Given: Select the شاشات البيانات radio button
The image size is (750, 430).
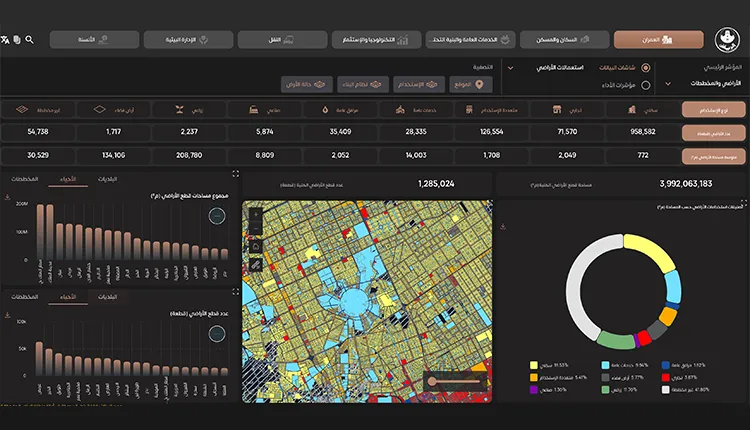Looking at the screenshot, I should pos(645,68).
